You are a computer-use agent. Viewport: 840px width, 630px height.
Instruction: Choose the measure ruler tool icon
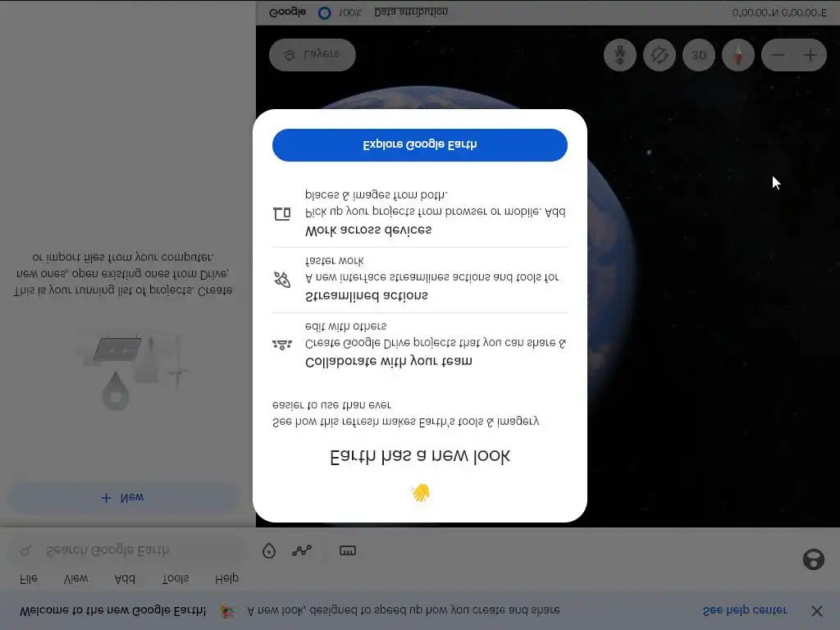[x=348, y=550]
